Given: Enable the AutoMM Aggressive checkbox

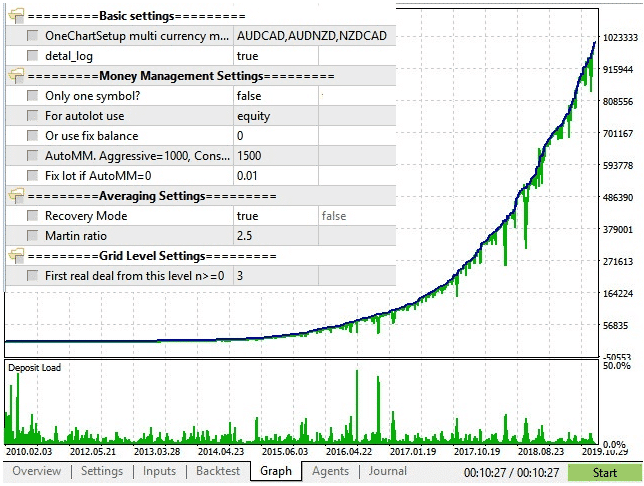Looking at the screenshot, I should [x=32, y=156].
